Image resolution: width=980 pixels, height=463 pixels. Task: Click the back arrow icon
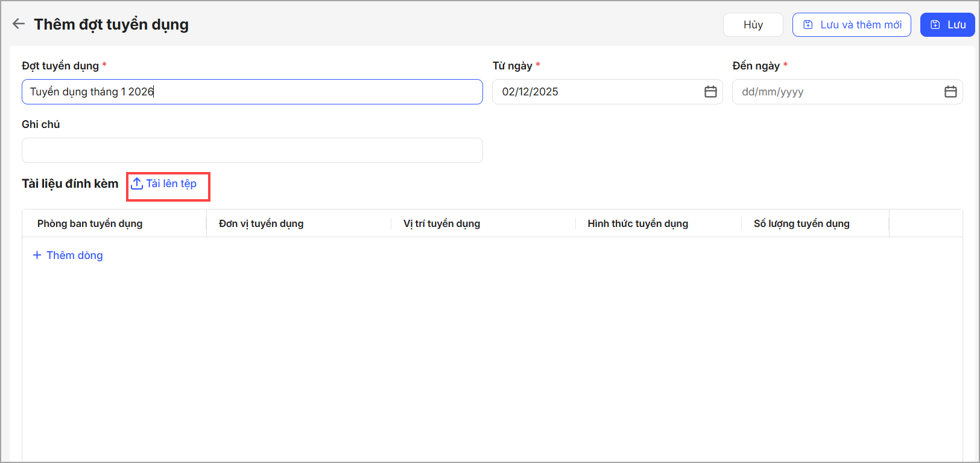pos(19,24)
